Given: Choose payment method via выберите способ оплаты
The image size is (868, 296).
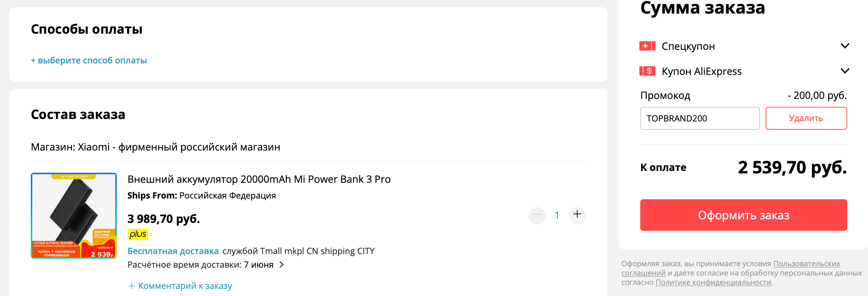Looking at the screenshot, I should pos(89,61).
